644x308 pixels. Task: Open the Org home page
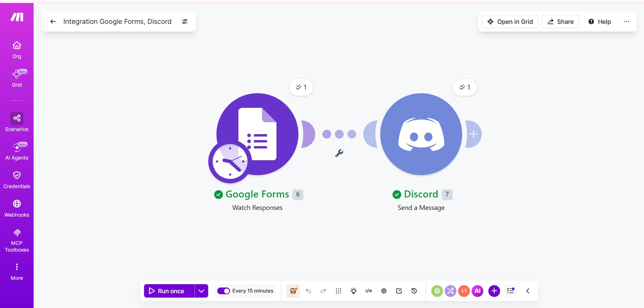coord(17,50)
